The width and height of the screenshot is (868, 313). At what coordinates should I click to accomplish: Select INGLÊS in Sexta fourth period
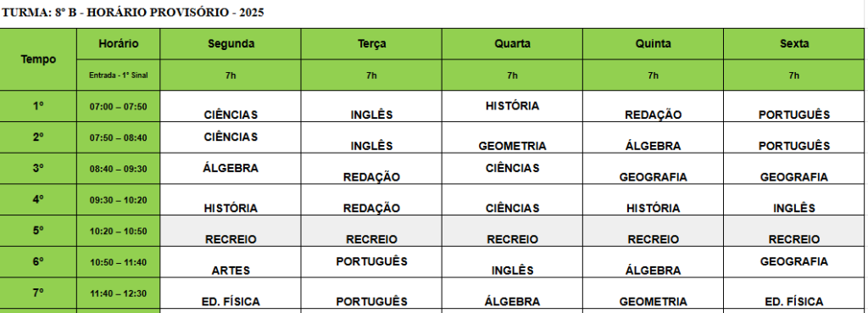793,208
